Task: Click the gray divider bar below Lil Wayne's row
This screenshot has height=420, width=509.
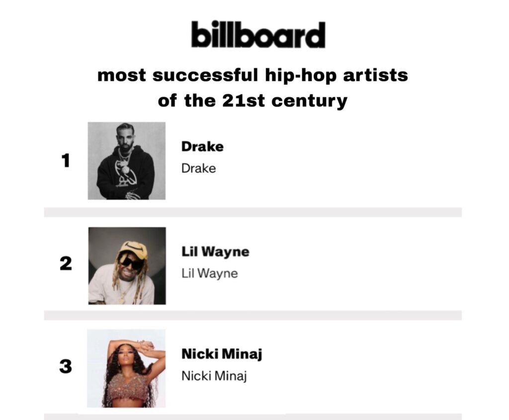Action: (x=253, y=315)
